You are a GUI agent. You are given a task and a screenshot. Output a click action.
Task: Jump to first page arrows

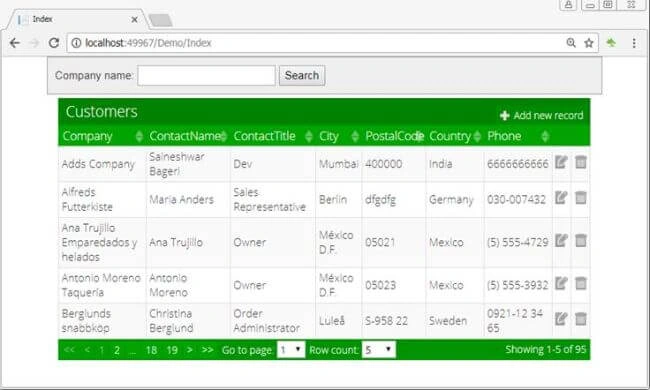[x=69, y=350]
